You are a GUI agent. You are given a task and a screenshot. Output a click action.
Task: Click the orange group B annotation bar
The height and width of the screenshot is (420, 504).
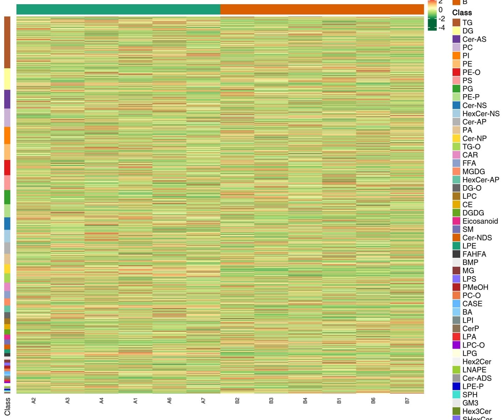pos(322,9)
